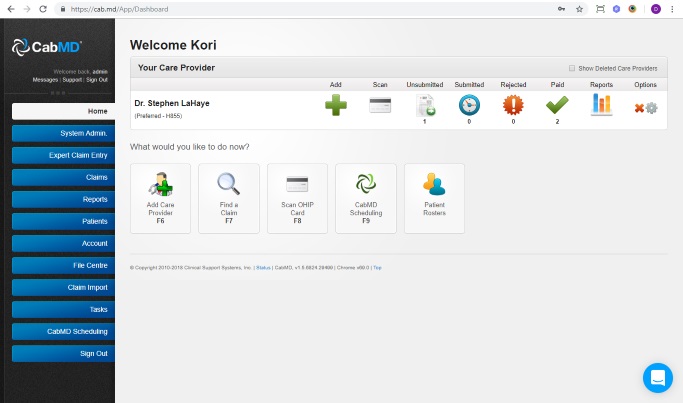The image size is (683, 403).
Task: Click the Status link in footer
Action: click(264, 267)
